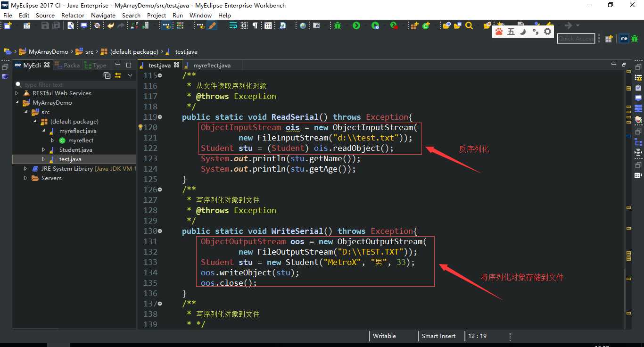The image size is (644, 347).
Task: Open the IME settings gear icon
Action: [x=547, y=32]
